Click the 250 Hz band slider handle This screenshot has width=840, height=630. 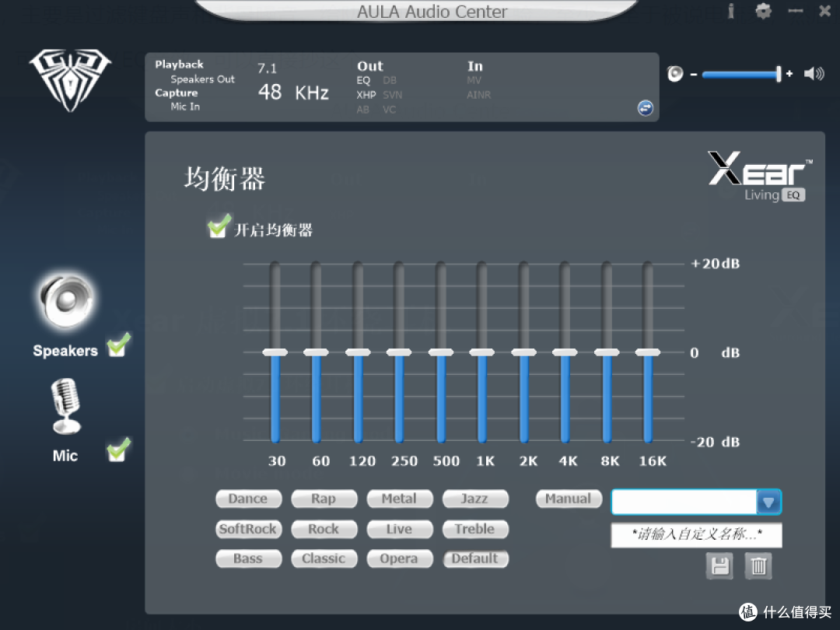(x=399, y=352)
